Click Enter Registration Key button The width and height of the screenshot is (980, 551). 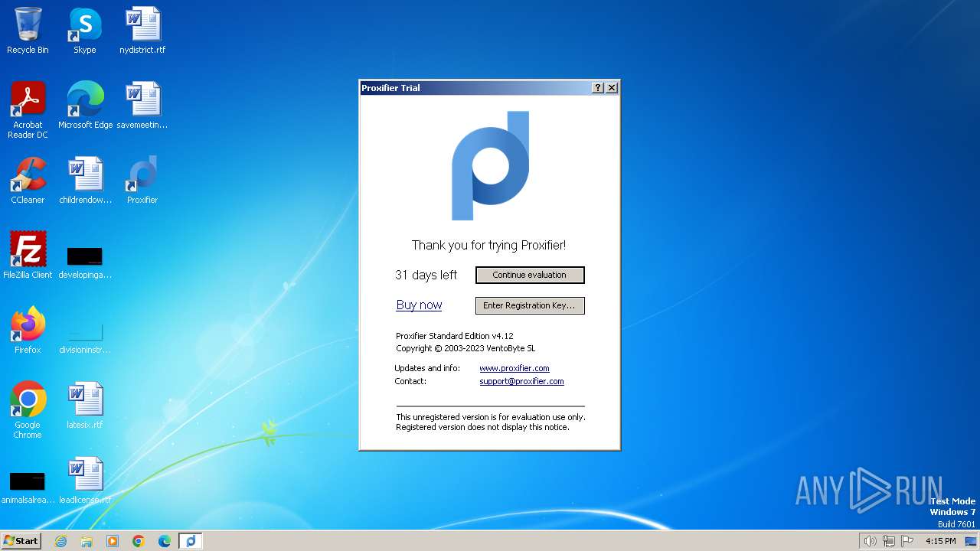pyautogui.click(x=530, y=305)
